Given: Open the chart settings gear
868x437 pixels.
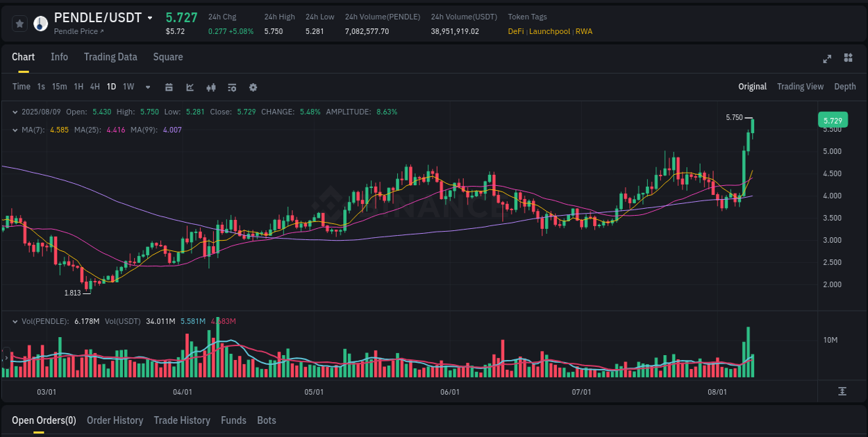Looking at the screenshot, I should 253,87.
